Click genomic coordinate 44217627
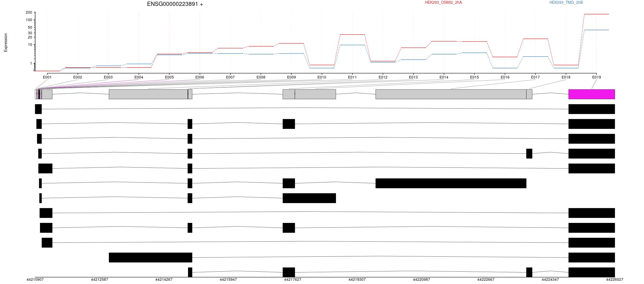This screenshot has height=284, width=644. [292, 280]
